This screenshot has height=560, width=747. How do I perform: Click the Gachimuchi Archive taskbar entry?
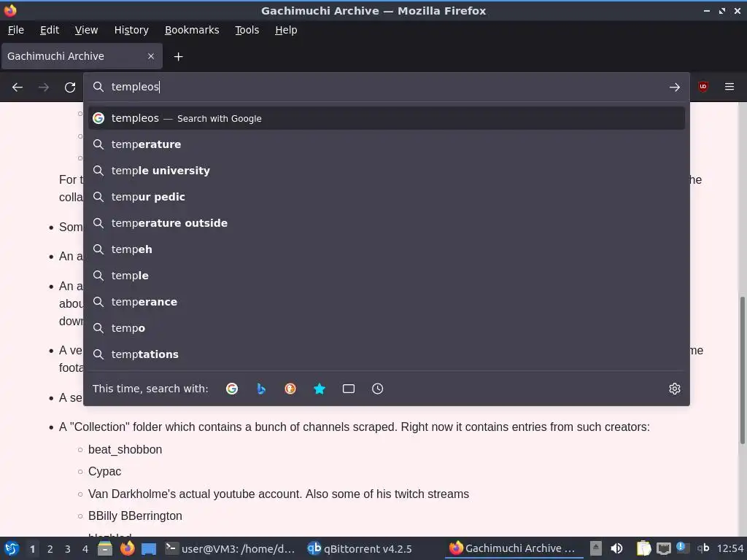click(x=514, y=548)
